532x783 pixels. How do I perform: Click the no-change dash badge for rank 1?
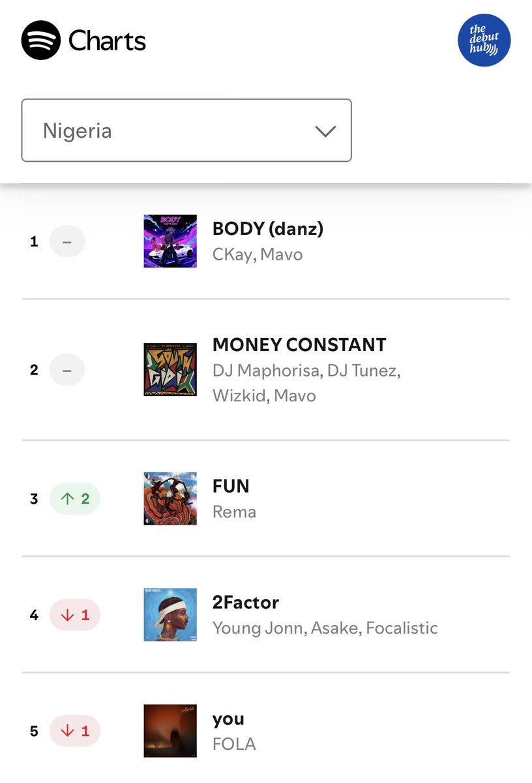click(x=67, y=241)
